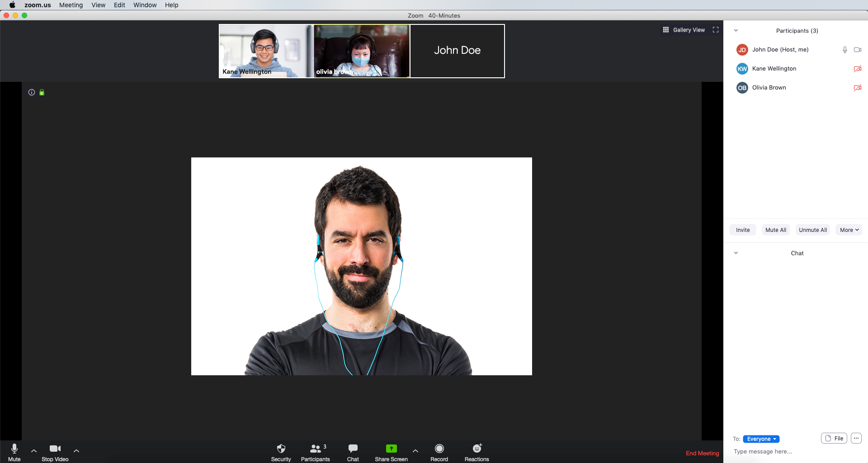868x463 pixels.
Task: Open the More dropdown in participants
Action: pyautogui.click(x=849, y=230)
